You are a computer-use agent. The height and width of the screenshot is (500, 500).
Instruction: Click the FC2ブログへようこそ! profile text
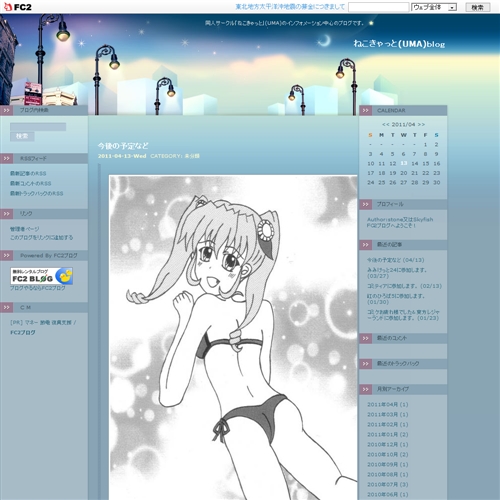pyautogui.click(x=391, y=225)
